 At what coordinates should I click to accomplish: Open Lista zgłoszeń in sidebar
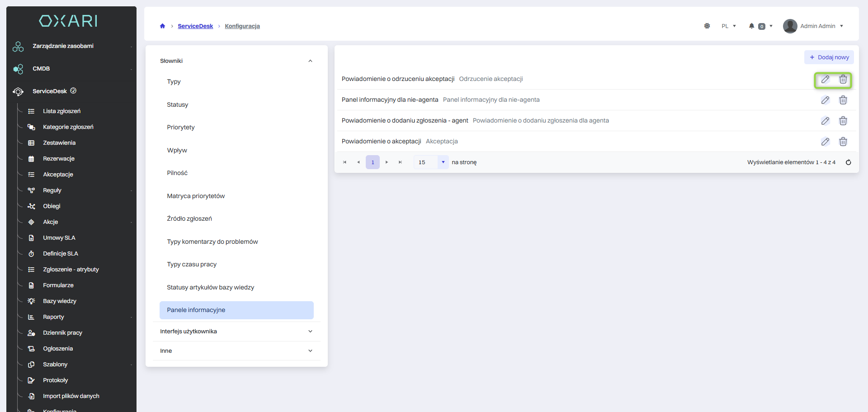[x=61, y=111]
